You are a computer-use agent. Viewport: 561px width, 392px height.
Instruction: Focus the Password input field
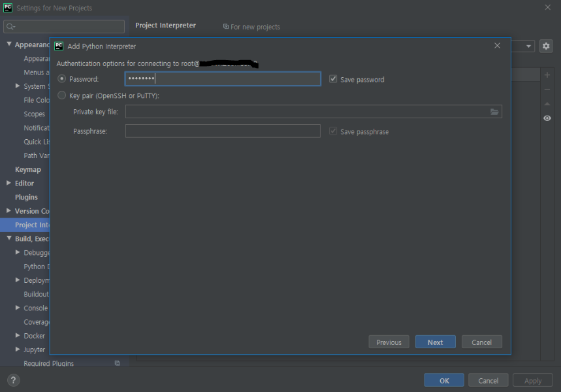(223, 79)
